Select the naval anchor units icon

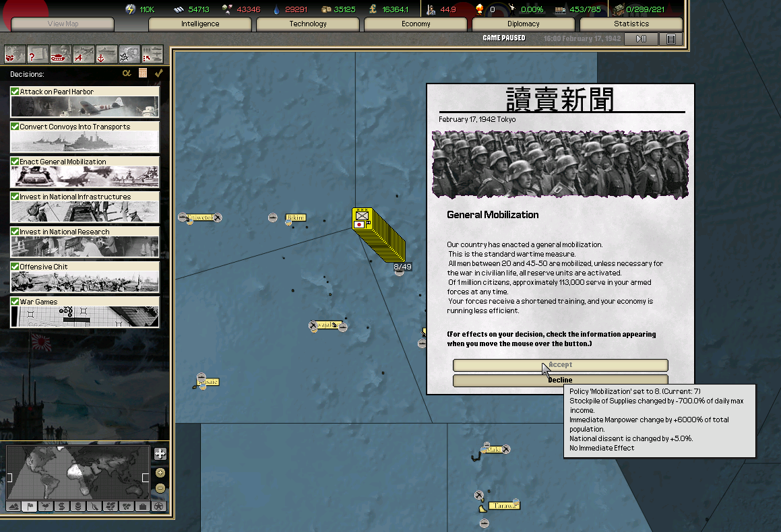(106, 54)
